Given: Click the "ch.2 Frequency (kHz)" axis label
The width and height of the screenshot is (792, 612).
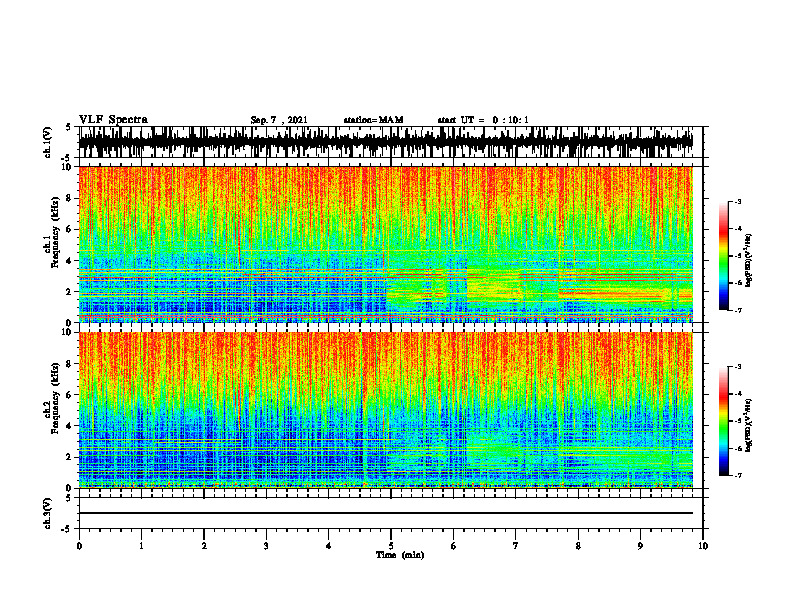Looking at the screenshot, I should tap(51, 398).
